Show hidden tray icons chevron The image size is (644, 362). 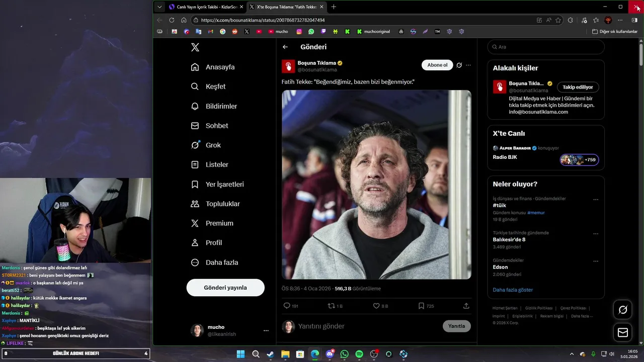[x=572, y=354]
